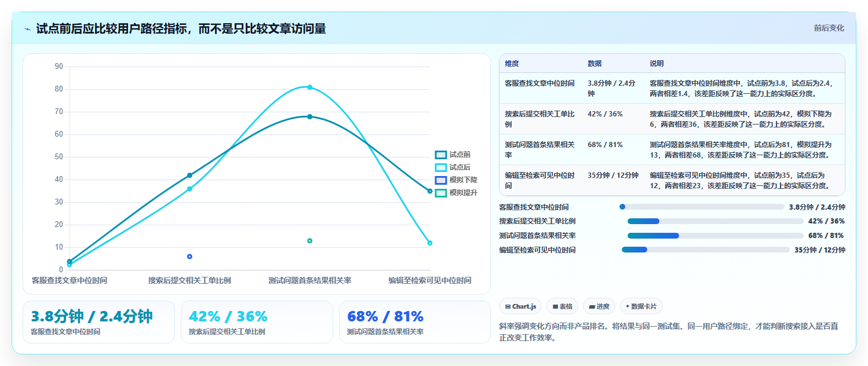Viewport: 868px width, 366px height.
Task: Toggle the 试点前 legend swatch
Action: (x=441, y=155)
